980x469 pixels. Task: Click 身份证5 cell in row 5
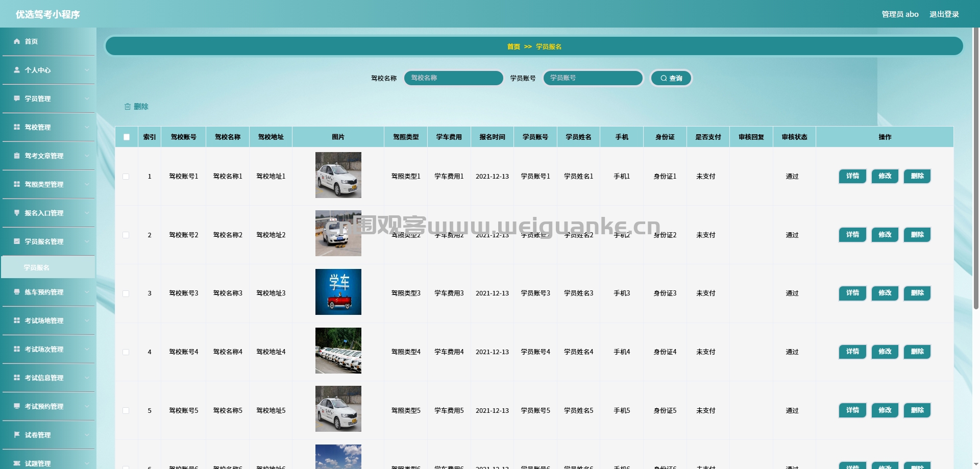(x=665, y=411)
